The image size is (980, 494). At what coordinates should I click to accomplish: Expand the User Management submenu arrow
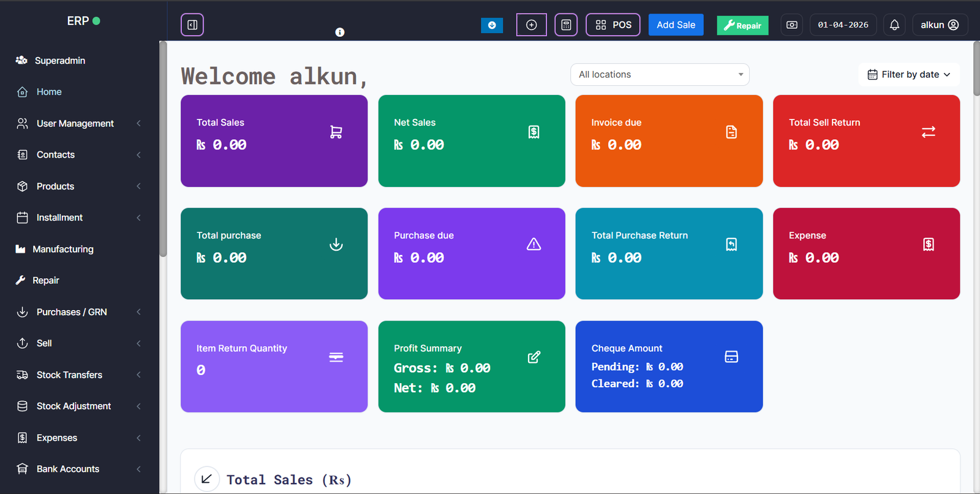138,123
